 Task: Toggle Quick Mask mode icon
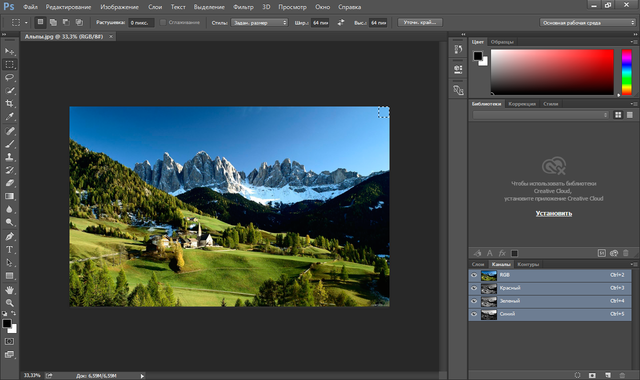click(9, 341)
